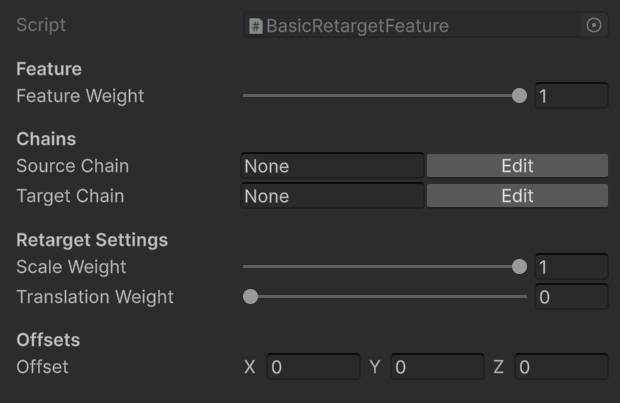Click the Scale Weight property label
The image size is (620, 403).
pos(71,267)
